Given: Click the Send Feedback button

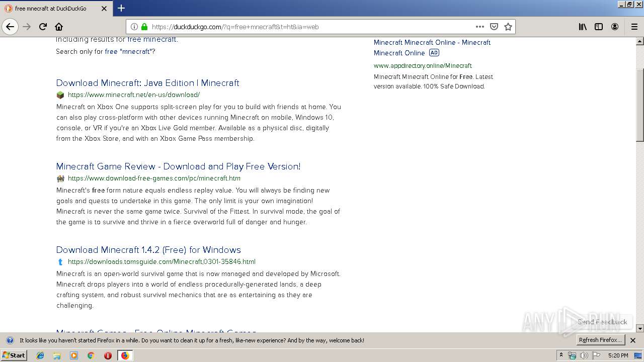Looking at the screenshot, I should [x=602, y=322].
